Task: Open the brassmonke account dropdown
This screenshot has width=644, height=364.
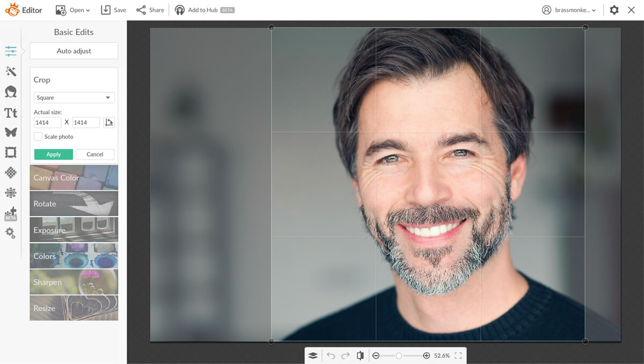Action: pyautogui.click(x=569, y=10)
